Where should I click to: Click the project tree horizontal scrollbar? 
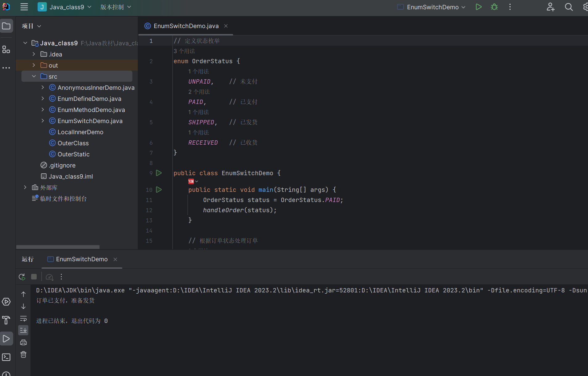pos(58,247)
